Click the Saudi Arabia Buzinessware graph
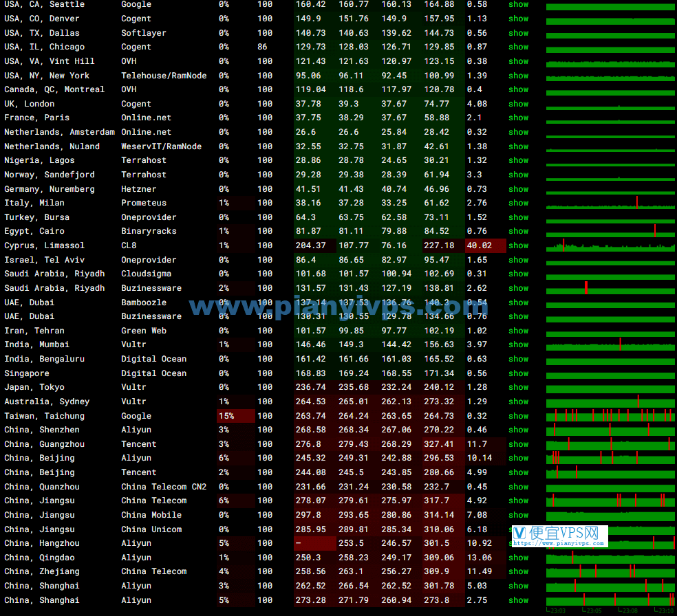This screenshot has height=616, width=677. (610, 288)
